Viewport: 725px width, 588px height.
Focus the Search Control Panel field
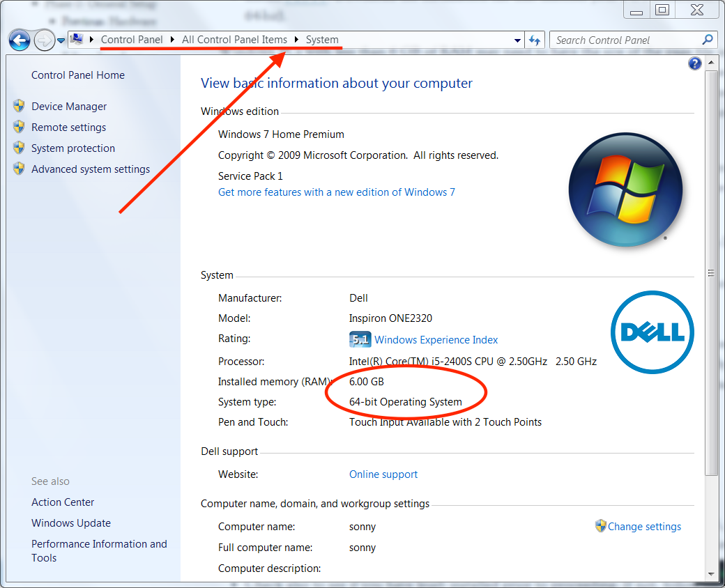click(x=633, y=40)
